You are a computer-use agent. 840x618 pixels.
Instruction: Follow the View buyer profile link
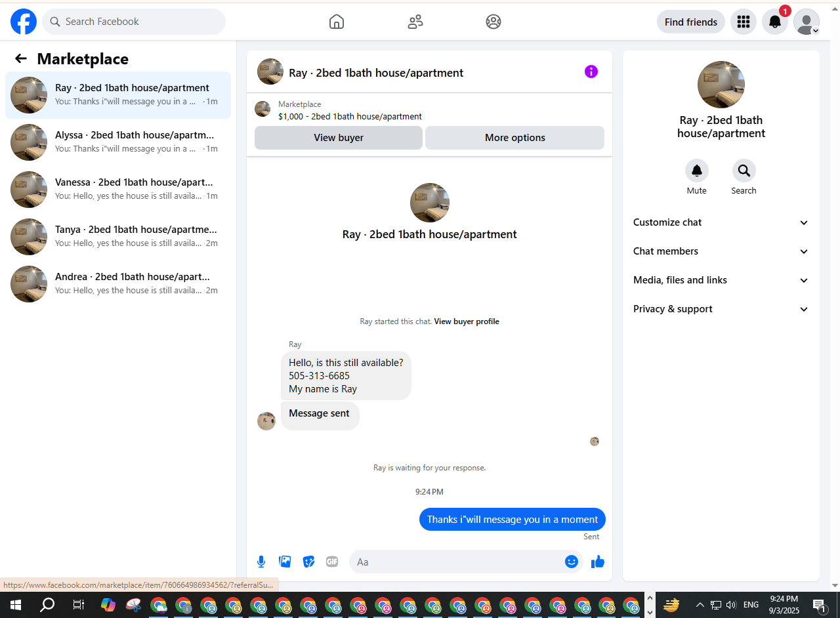pos(467,321)
